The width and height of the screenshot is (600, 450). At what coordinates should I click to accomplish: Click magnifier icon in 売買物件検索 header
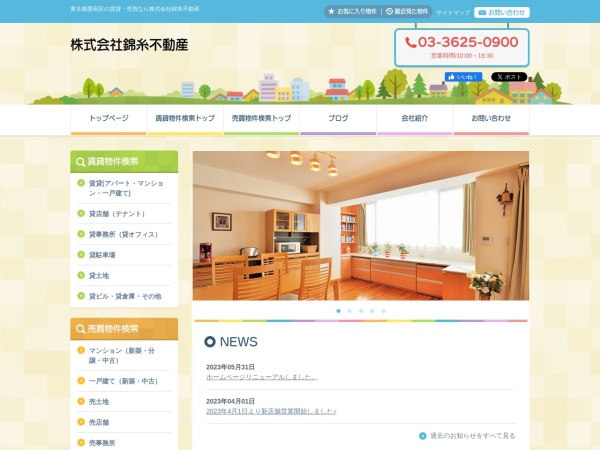point(80,329)
